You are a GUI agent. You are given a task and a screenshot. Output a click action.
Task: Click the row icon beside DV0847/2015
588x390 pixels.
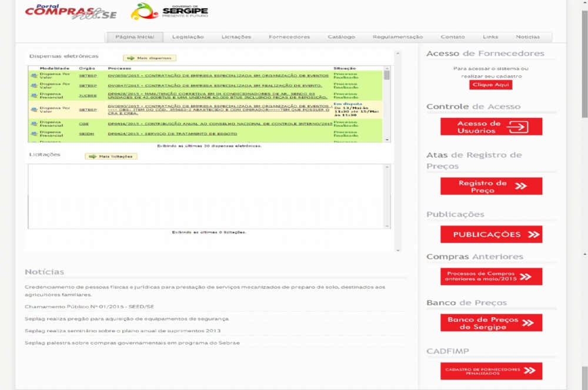tap(34, 86)
